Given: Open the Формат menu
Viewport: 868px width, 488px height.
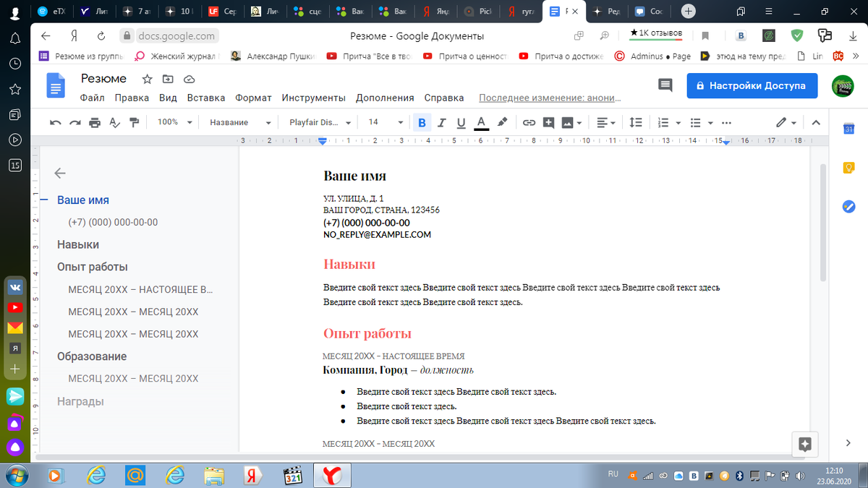Looking at the screenshot, I should (253, 98).
